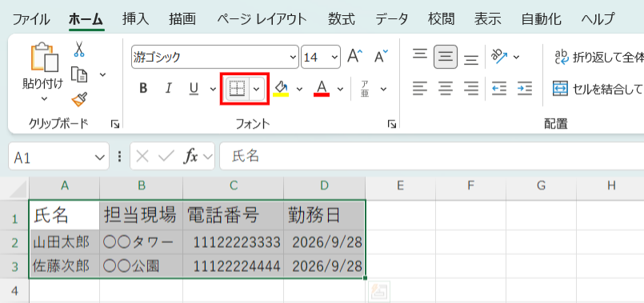Viewport: 644px width, 303px height.
Task: Switch to the 挿入 tab
Action: (135, 19)
